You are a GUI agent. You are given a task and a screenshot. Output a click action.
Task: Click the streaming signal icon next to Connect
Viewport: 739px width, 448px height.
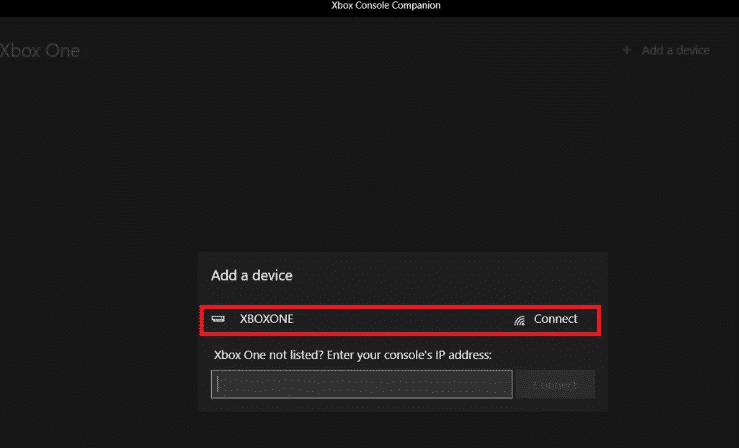[x=519, y=320]
